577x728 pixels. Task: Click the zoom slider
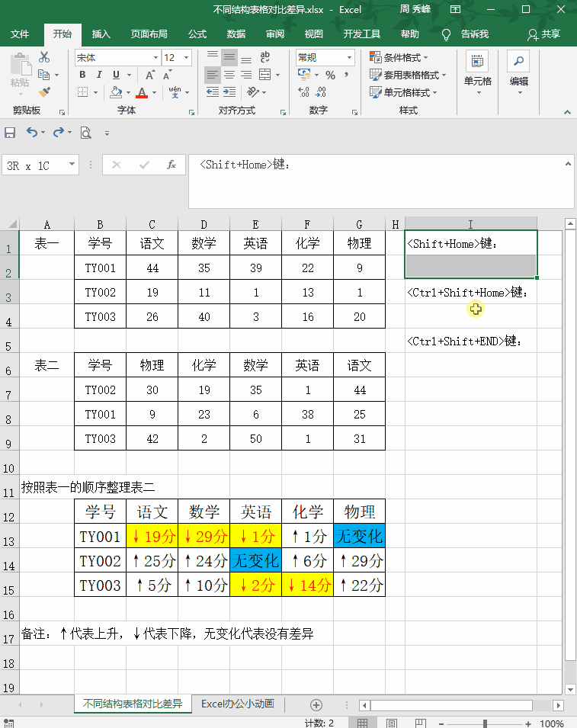tap(485, 723)
